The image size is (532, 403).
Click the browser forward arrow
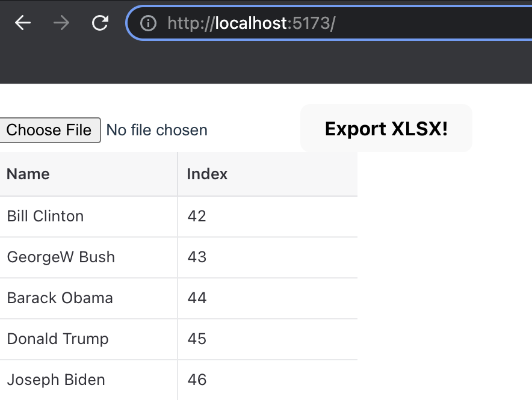[61, 23]
